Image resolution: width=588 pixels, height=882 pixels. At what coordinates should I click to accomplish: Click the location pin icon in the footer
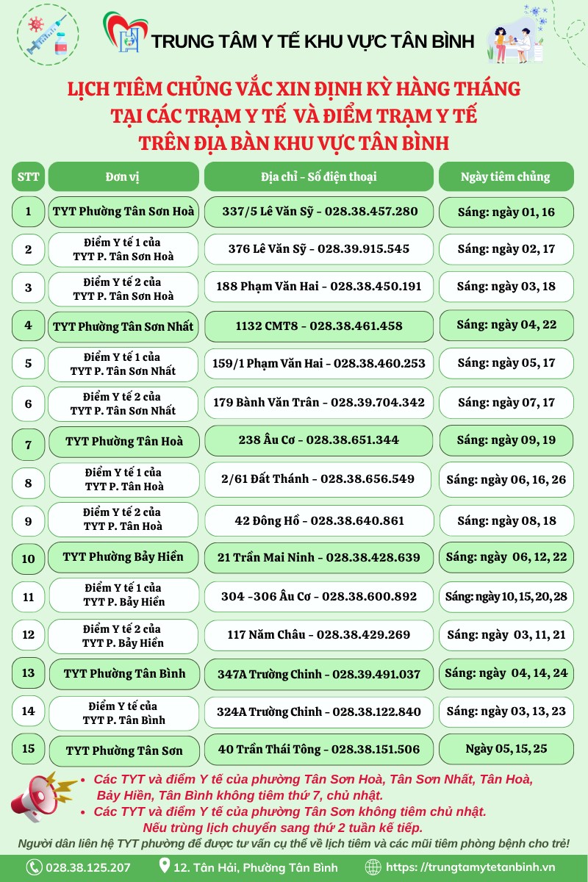click(x=164, y=867)
